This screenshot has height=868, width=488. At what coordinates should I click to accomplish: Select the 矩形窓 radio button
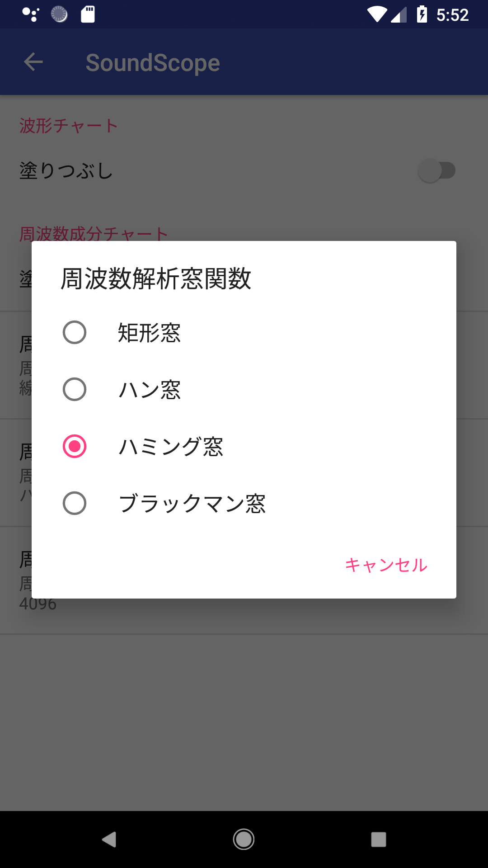coord(75,332)
